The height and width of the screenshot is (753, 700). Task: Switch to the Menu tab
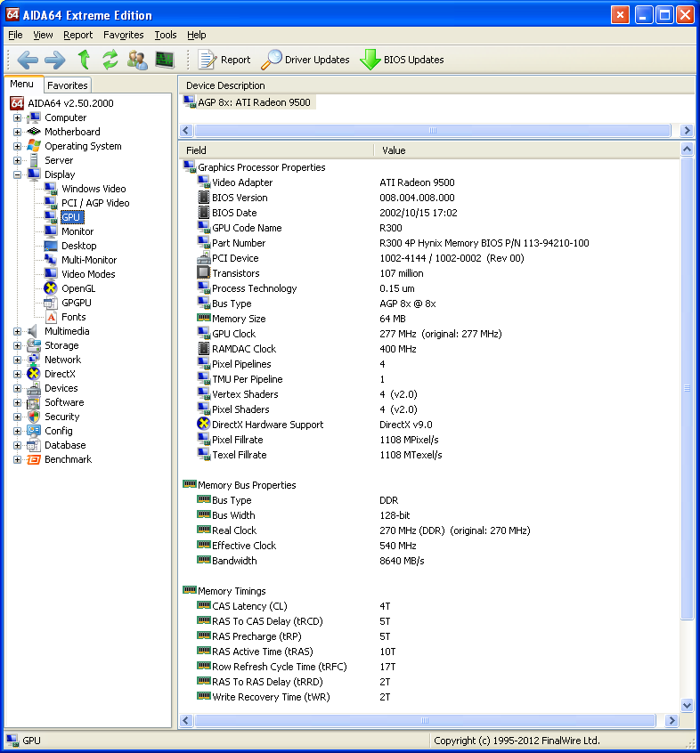pos(22,84)
